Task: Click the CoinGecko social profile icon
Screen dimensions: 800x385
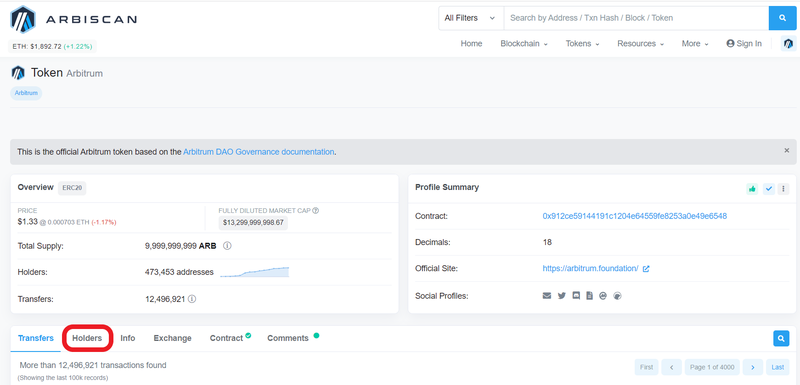Action: [x=617, y=296]
